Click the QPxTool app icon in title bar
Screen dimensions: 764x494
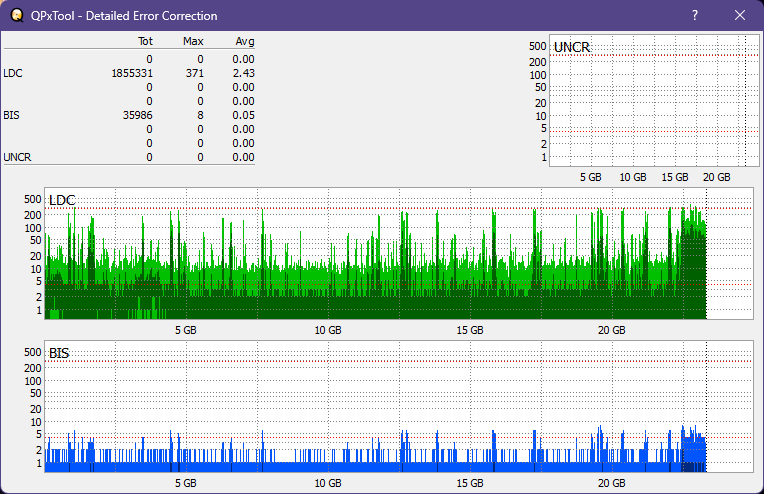(17, 16)
